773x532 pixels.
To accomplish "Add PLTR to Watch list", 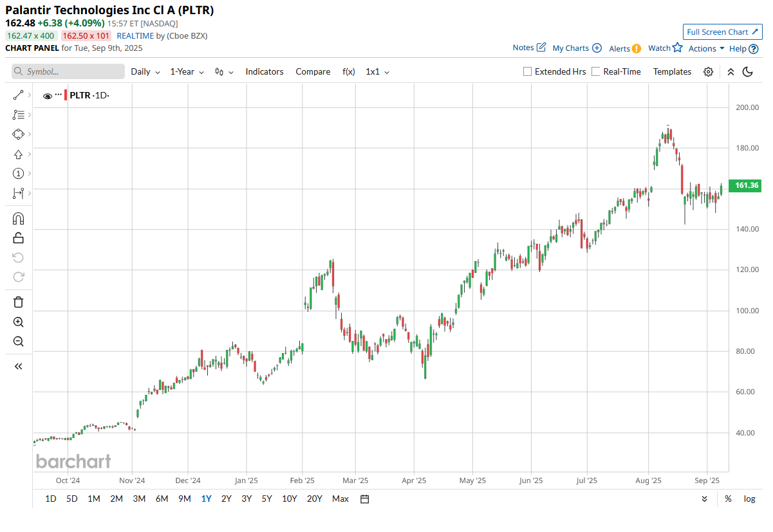I will tap(665, 48).
